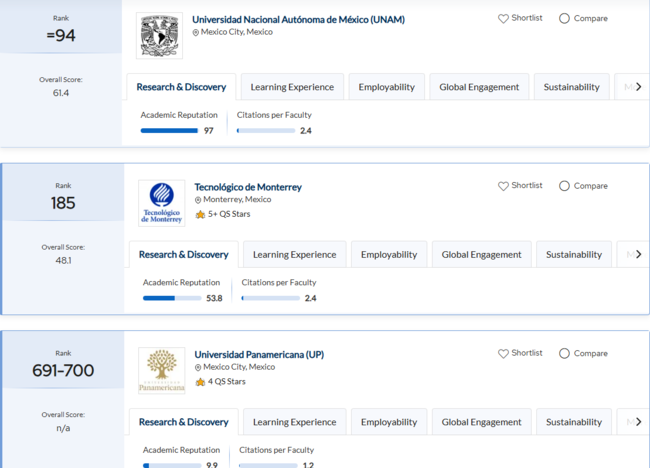This screenshot has height=468, width=650.
Task: Toggle Compare for UNAM
Action: 564,18
